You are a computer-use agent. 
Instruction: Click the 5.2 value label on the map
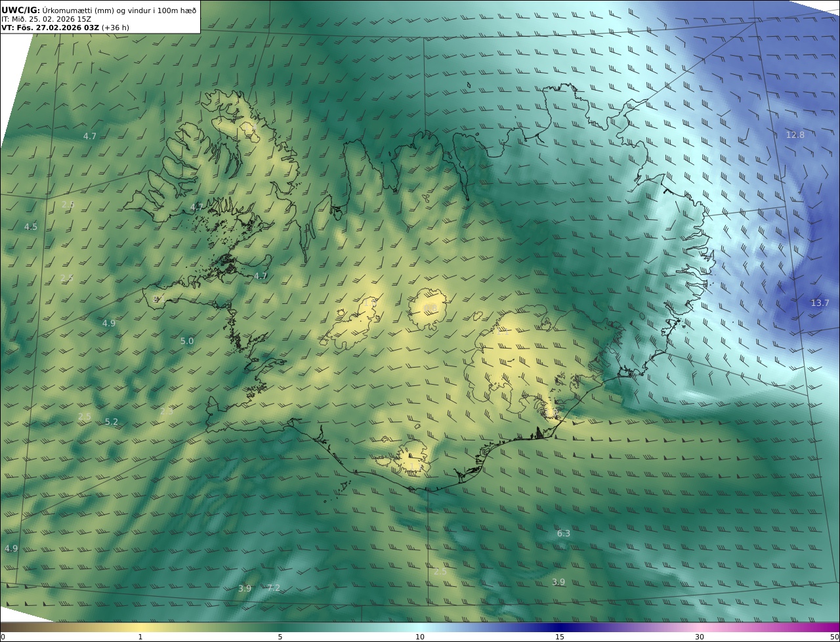pos(112,421)
